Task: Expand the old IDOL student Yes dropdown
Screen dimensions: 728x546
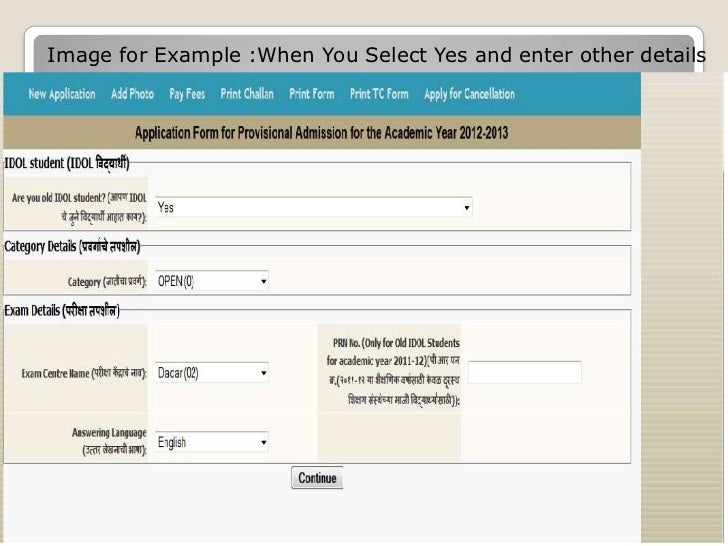Action: pyautogui.click(x=313, y=207)
